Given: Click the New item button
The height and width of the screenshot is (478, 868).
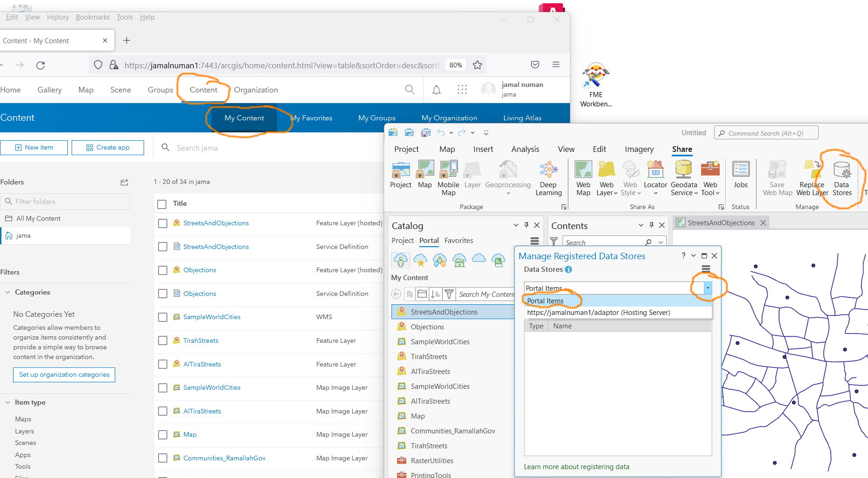Looking at the screenshot, I should click(34, 148).
